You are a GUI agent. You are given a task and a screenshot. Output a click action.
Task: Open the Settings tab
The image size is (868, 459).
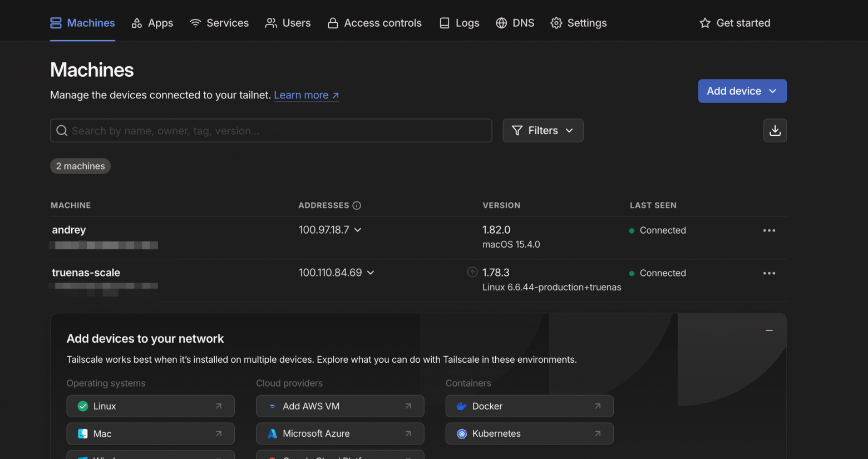(579, 23)
